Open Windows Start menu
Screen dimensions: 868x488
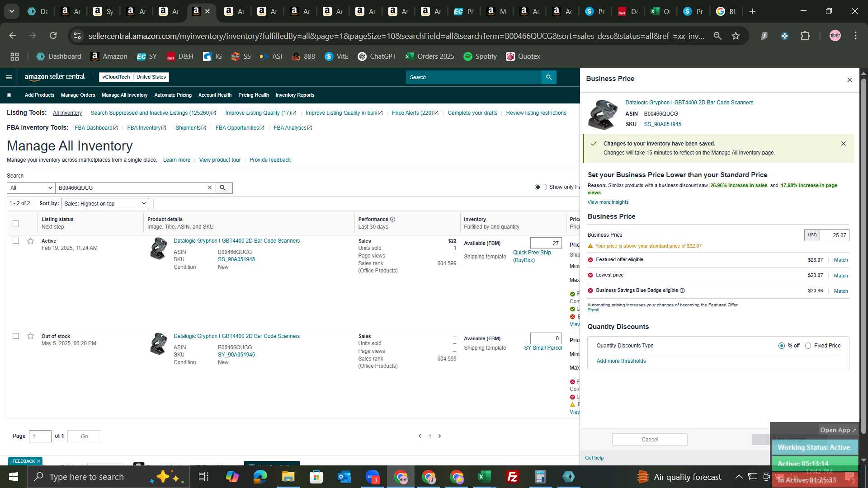coord(14,477)
